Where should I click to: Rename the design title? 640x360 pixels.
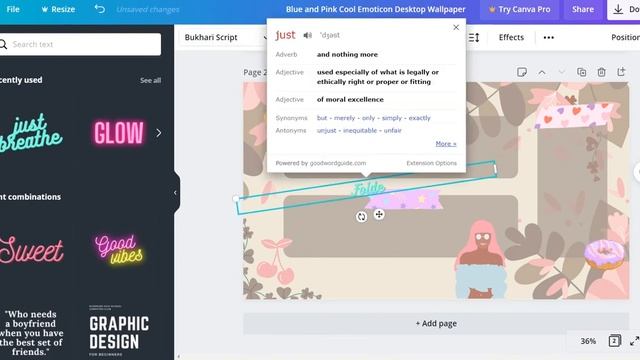coord(376,9)
